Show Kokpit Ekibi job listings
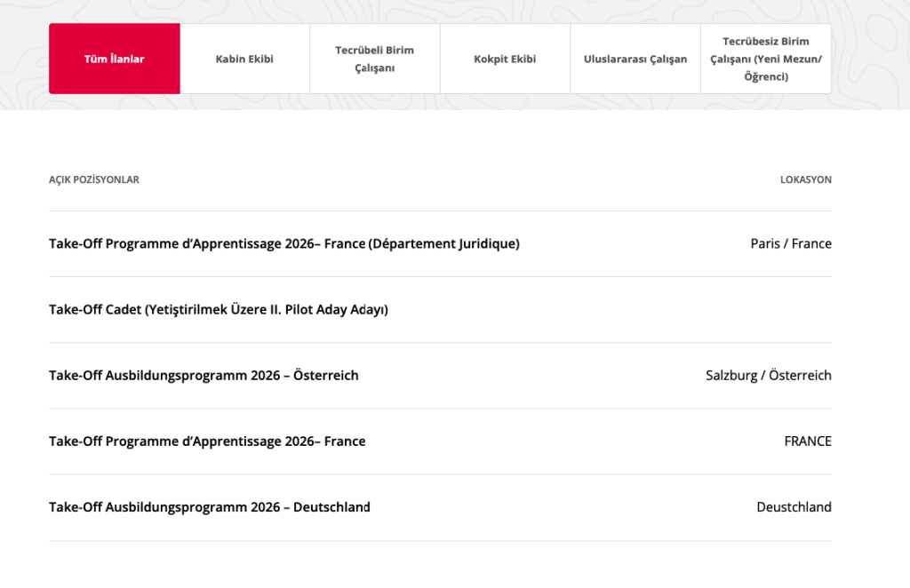The height and width of the screenshot is (588, 910). coord(505,59)
